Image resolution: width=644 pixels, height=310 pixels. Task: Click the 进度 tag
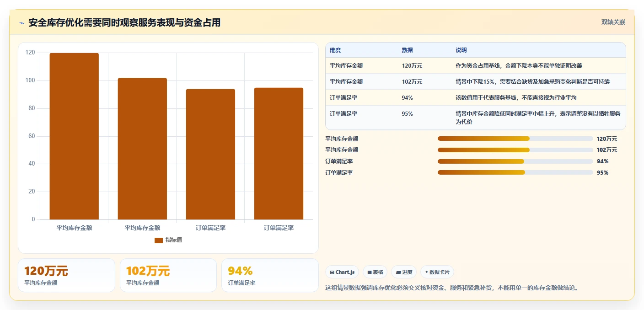(404, 272)
